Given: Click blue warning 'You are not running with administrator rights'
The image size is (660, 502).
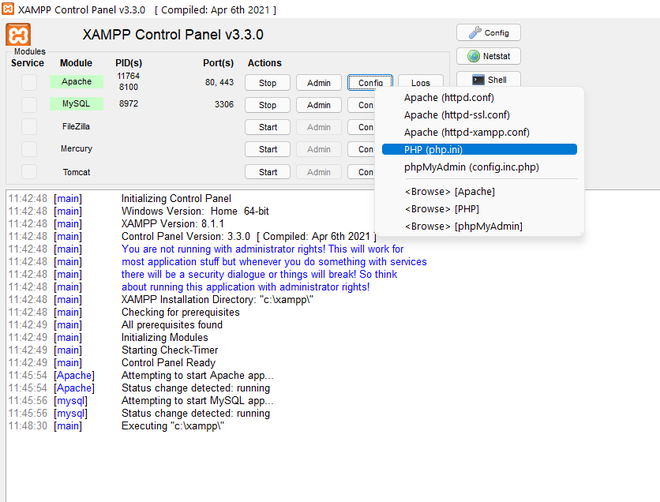Looking at the screenshot, I should click(x=262, y=249).
